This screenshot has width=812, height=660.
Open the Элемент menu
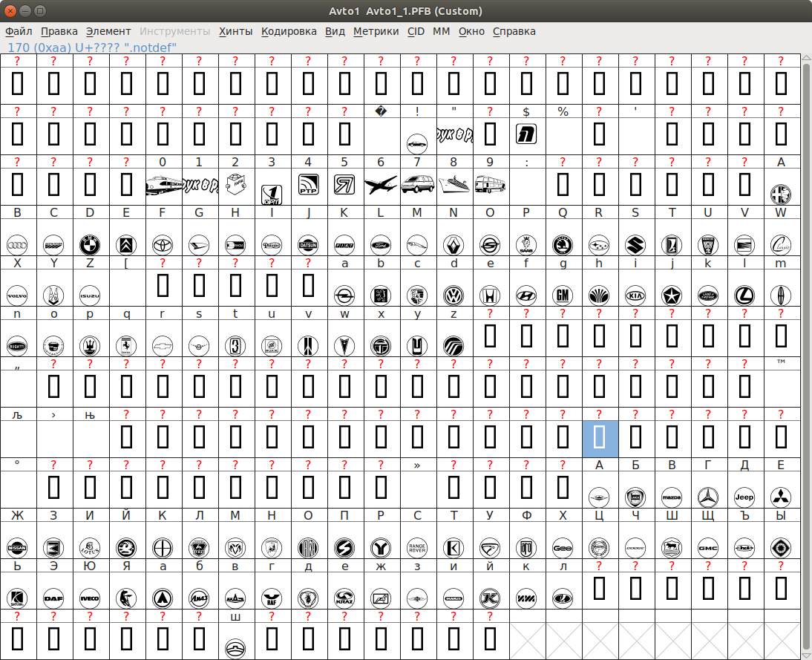tap(108, 31)
